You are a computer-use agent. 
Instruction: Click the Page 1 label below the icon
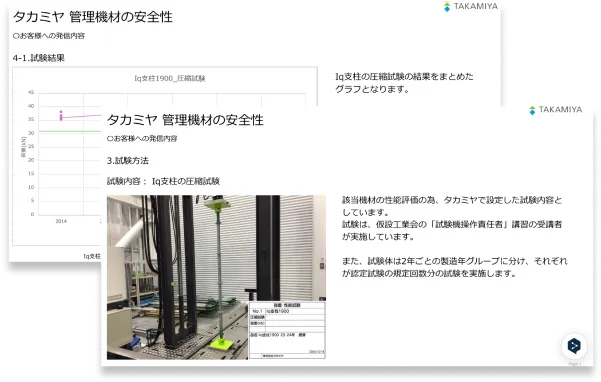point(575,364)
